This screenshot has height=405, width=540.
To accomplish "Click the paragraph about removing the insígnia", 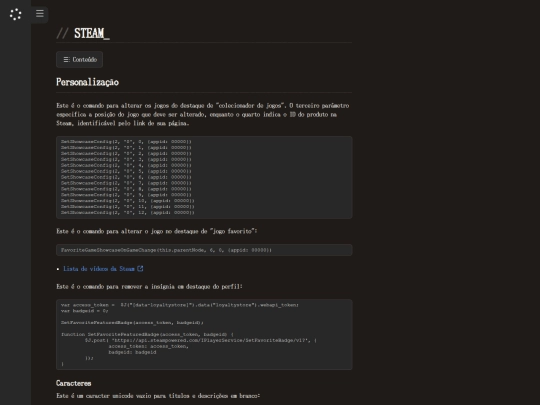I will [149, 287].
